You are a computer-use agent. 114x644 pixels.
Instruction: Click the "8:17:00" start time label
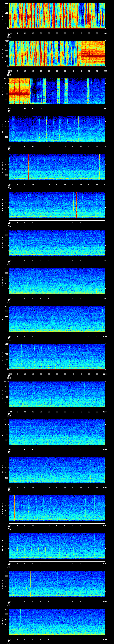[x=9, y=639]
